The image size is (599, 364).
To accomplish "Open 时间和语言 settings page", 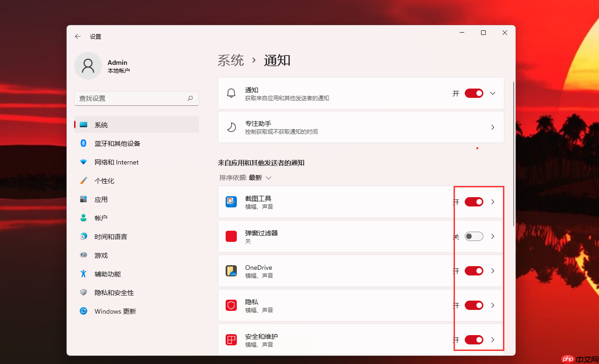I will 137,237.
